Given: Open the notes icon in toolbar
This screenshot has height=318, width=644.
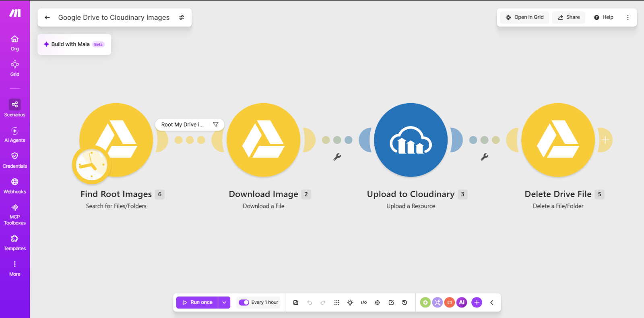Looking at the screenshot, I should coord(391,302).
